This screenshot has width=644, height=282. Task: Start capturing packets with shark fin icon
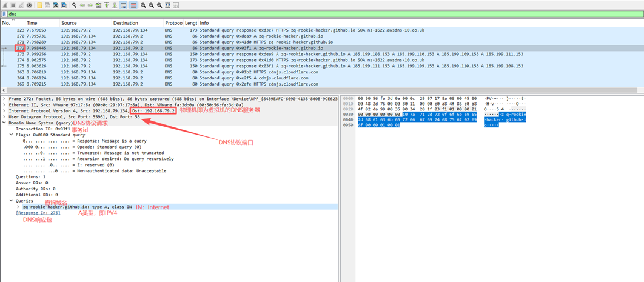[4, 5]
